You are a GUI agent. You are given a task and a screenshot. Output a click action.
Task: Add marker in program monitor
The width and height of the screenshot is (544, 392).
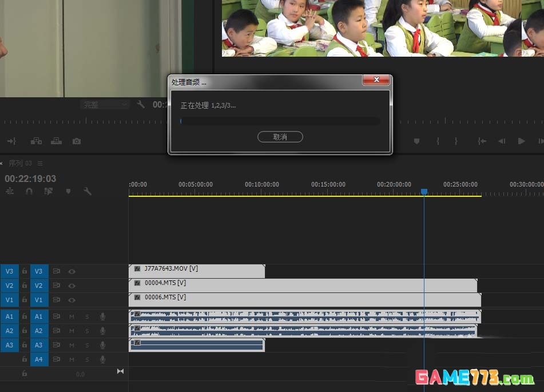(x=416, y=141)
